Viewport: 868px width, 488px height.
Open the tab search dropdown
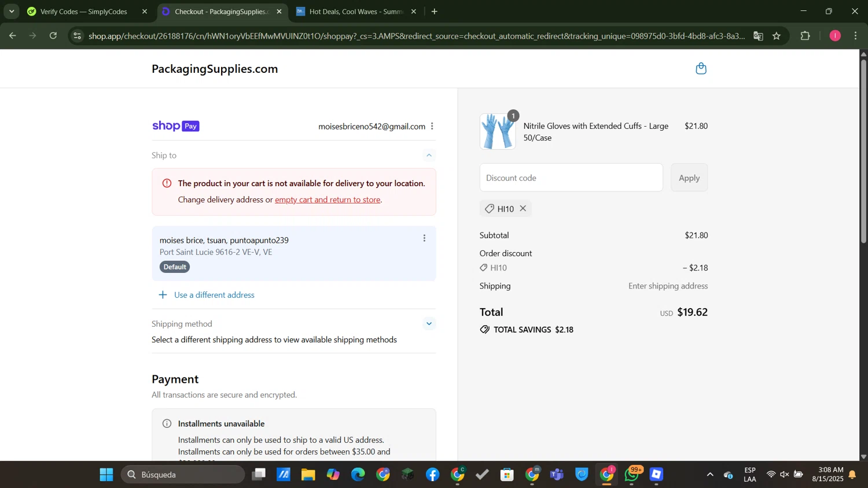tap(12, 12)
